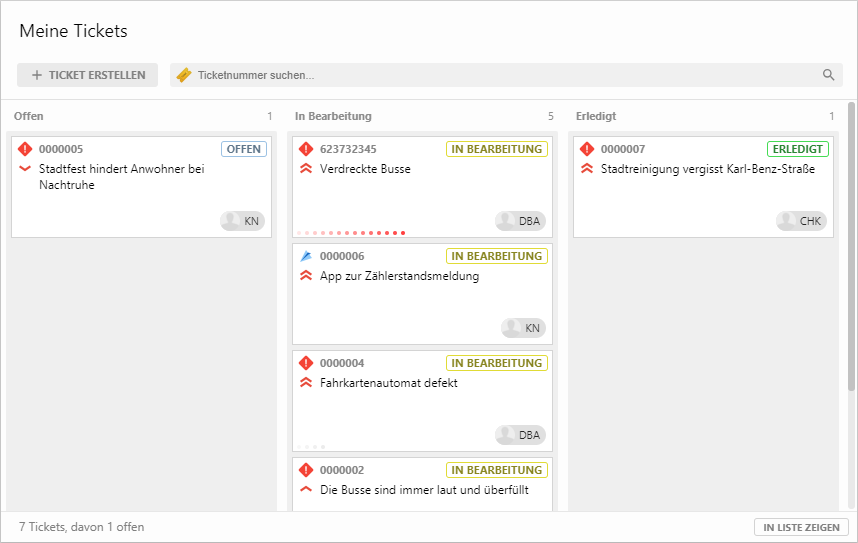
Task: Click low priority chevron on Stadtfest ticket
Action: [26, 169]
